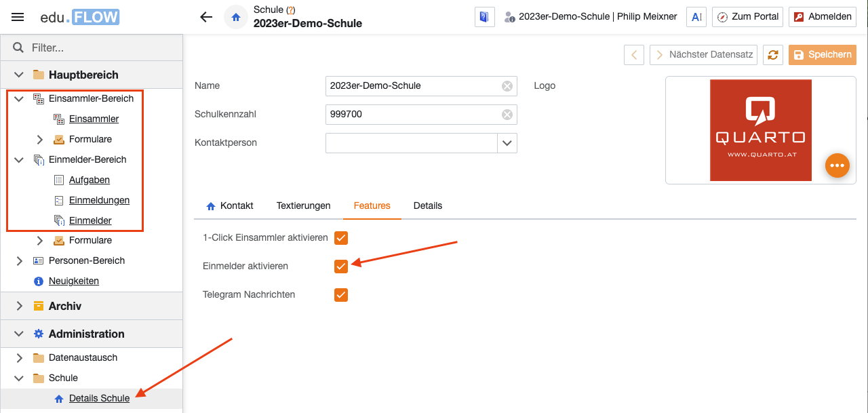Switch to the Textierungen tab
868x413 pixels.
click(303, 205)
